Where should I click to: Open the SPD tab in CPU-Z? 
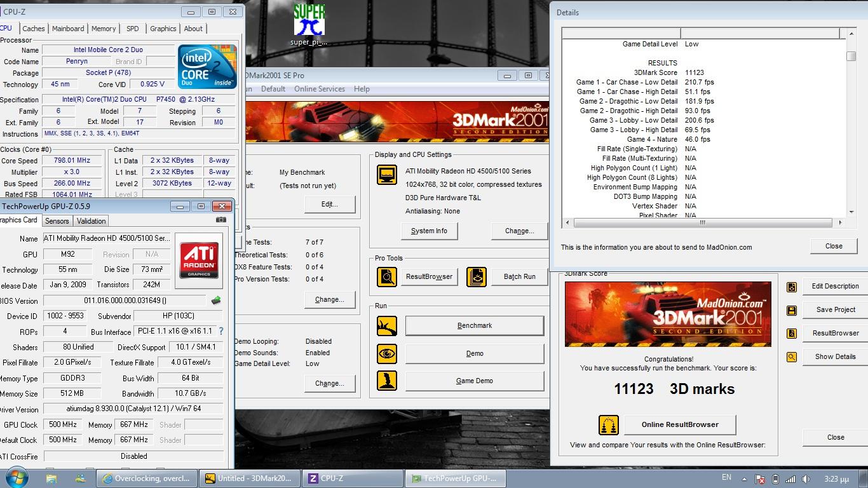click(x=133, y=29)
